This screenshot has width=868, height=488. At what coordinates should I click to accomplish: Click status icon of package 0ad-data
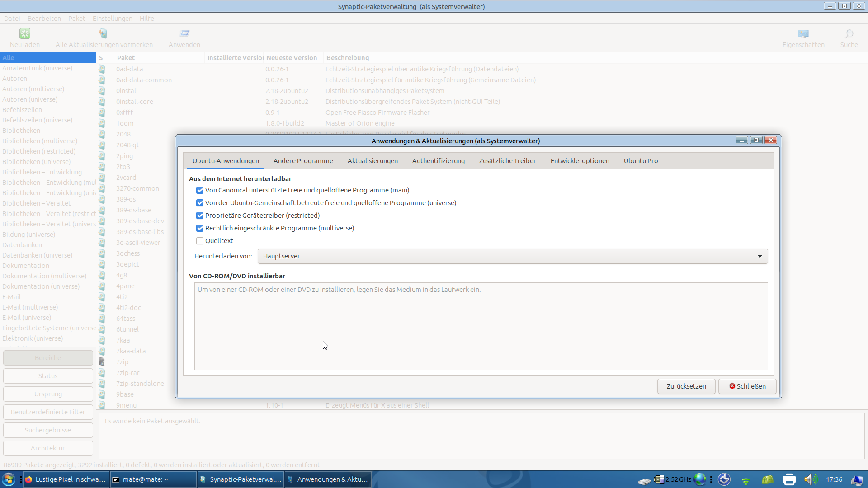click(x=102, y=69)
